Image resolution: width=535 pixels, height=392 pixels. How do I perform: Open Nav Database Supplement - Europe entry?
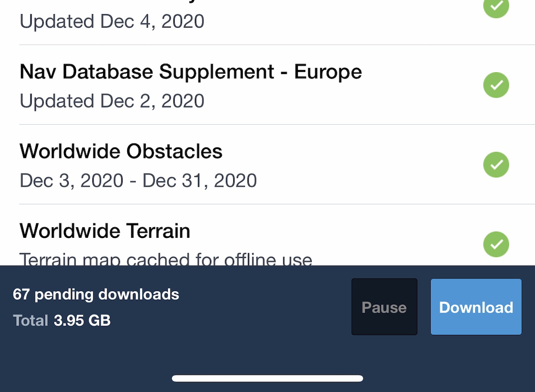click(190, 72)
